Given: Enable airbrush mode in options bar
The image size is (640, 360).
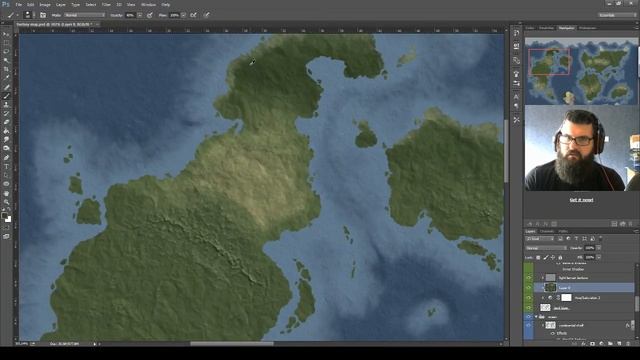Looking at the screenshot, I should [x=193, y=15].
